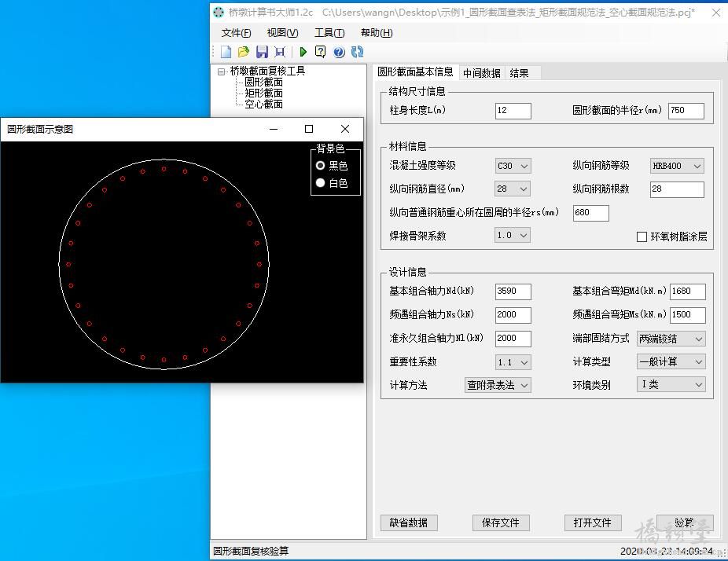Click the floppy disk save icon
This screenshot has width=728, height=561.
coord(262,52)
